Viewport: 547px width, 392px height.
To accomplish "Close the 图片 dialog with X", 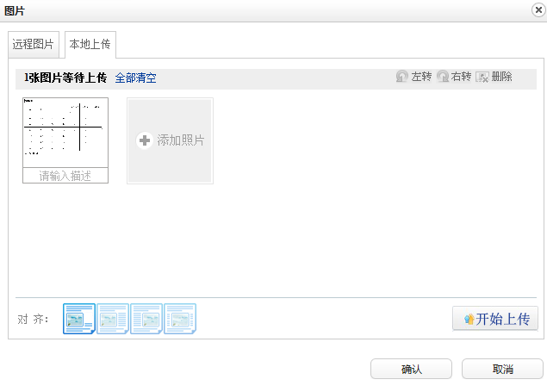I will 538,9.
